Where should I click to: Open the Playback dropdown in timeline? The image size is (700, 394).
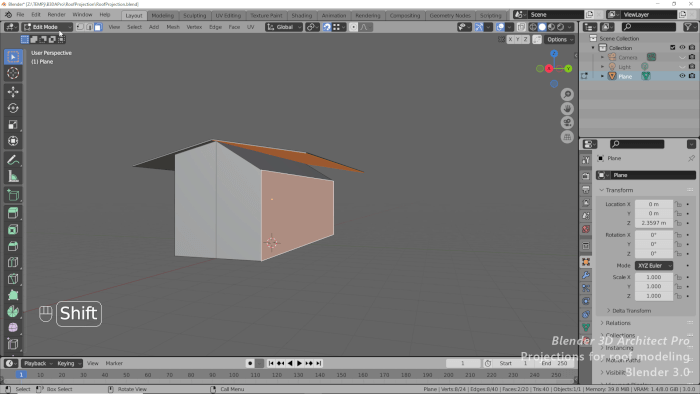tap(37, 363)
